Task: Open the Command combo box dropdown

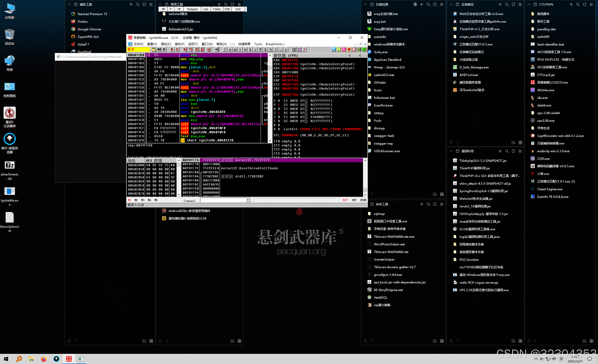Action: 248,200
